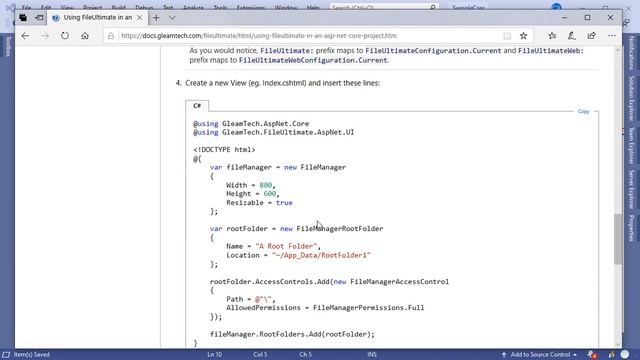Click the forward navigation arrow in Edge
The image size is (640, 360).
pyautogui.click(x=45, y=36)
